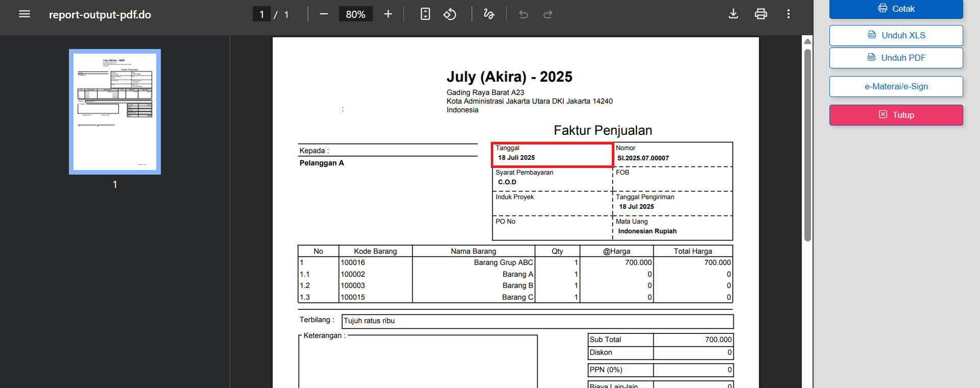Click the date value 18 Juli 2025

click(516, 158)
